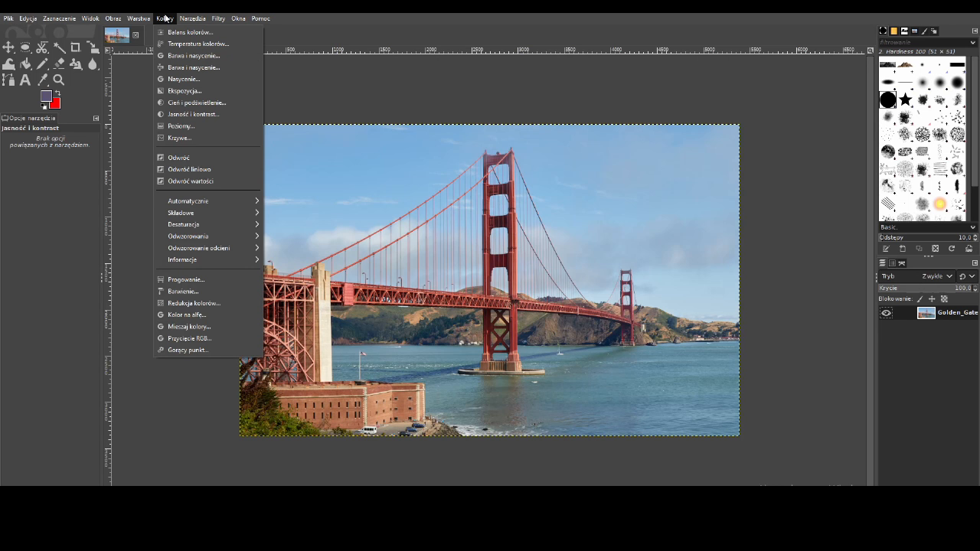Select the Zoom magnifier tool
The height and width of the screenshot is (551, 980).
click(x=59, y=80)
